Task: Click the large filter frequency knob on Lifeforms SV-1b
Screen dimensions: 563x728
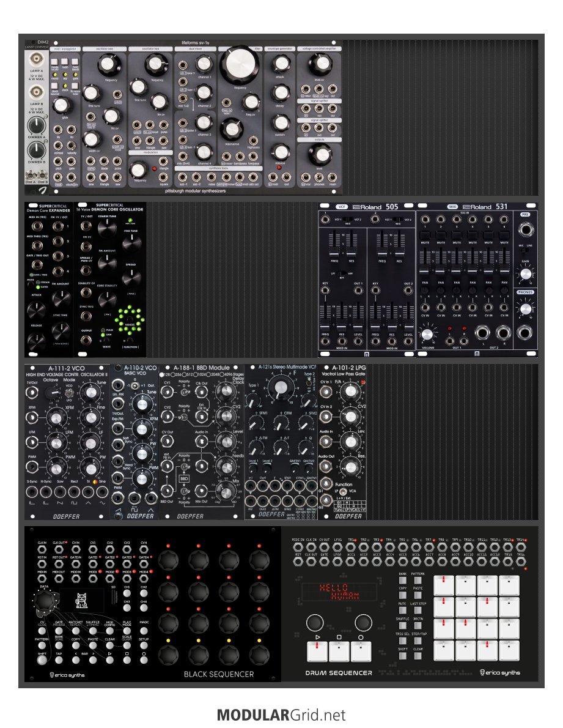Action: coord(240,65)
